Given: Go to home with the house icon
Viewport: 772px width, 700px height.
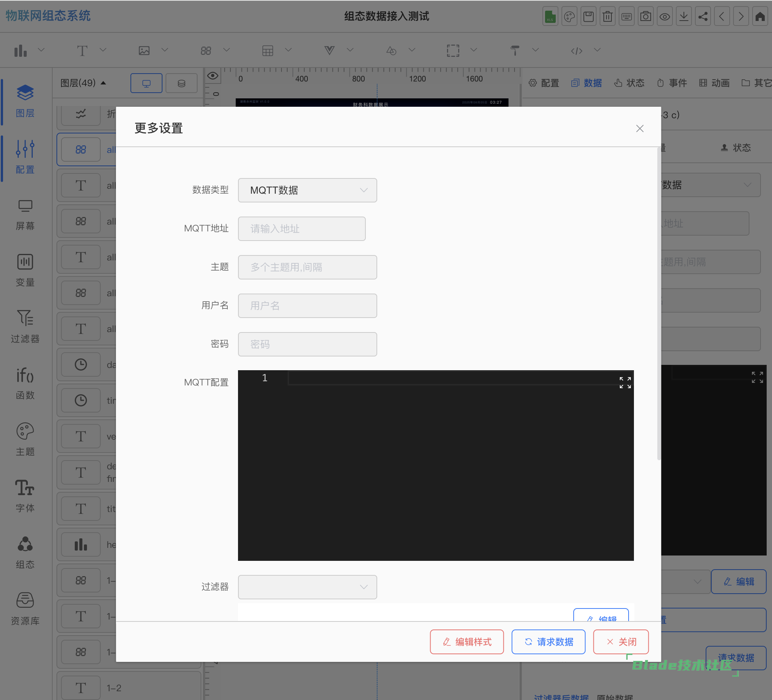Looking at the screenshot, I should (x=760, y=16).
